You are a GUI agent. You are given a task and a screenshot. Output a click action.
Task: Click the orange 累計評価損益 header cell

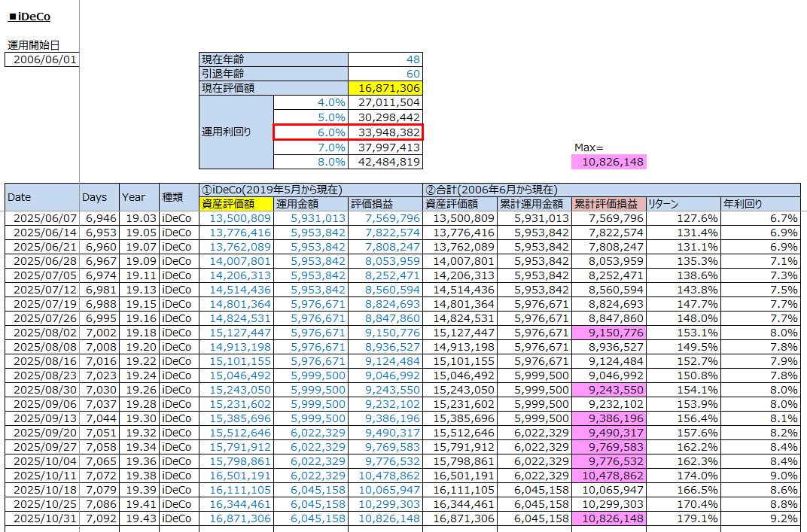(608, 204)
